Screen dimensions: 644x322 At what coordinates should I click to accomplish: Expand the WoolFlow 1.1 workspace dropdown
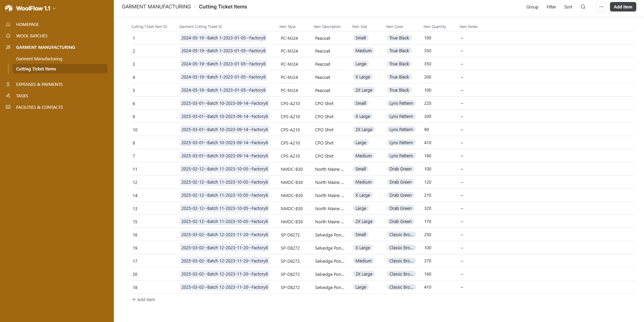tap(54, 8)
